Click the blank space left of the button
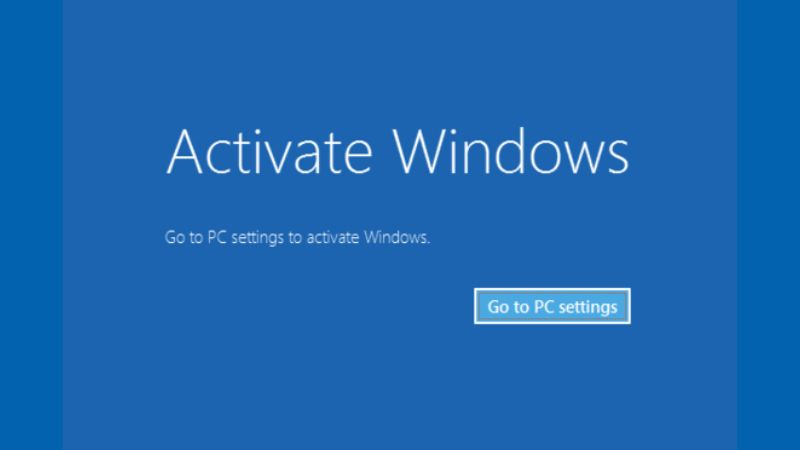 tap(316, 306)
